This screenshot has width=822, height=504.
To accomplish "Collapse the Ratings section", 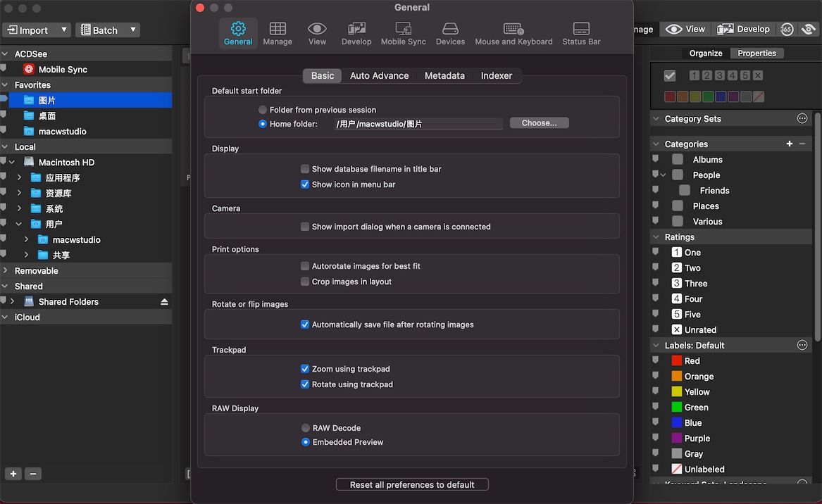I will 656,237.
